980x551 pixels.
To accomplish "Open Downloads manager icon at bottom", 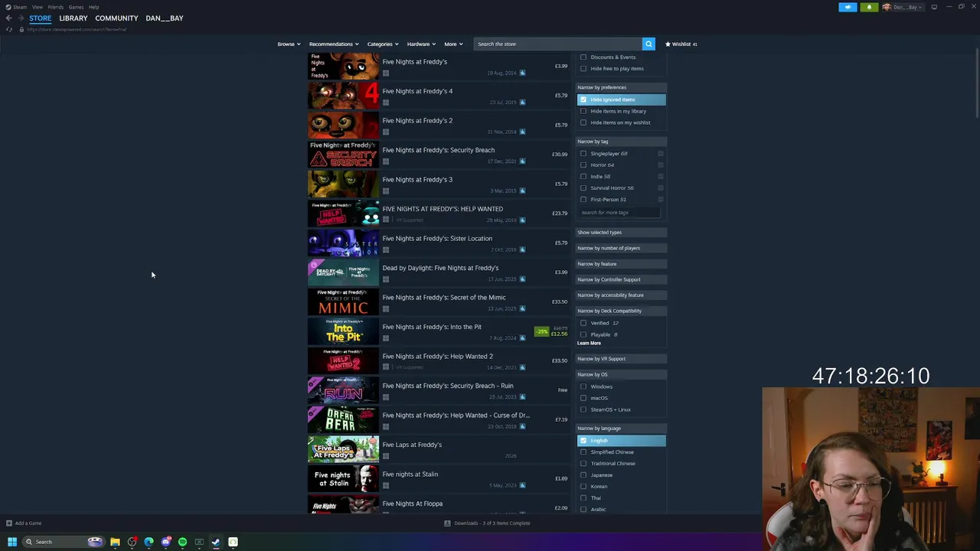I will point(447,523).
